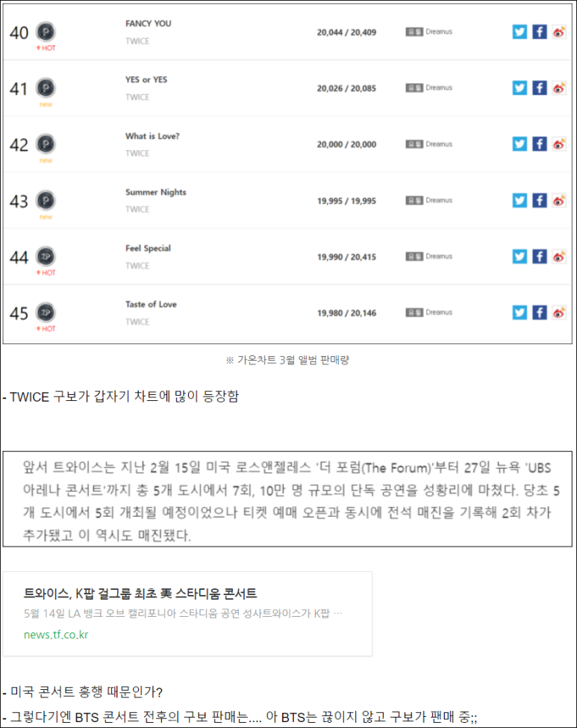The width and height of the screenshot is (577, 728).
Task: Visit the news.tf.co.kr source link
Action: point(56,635)
